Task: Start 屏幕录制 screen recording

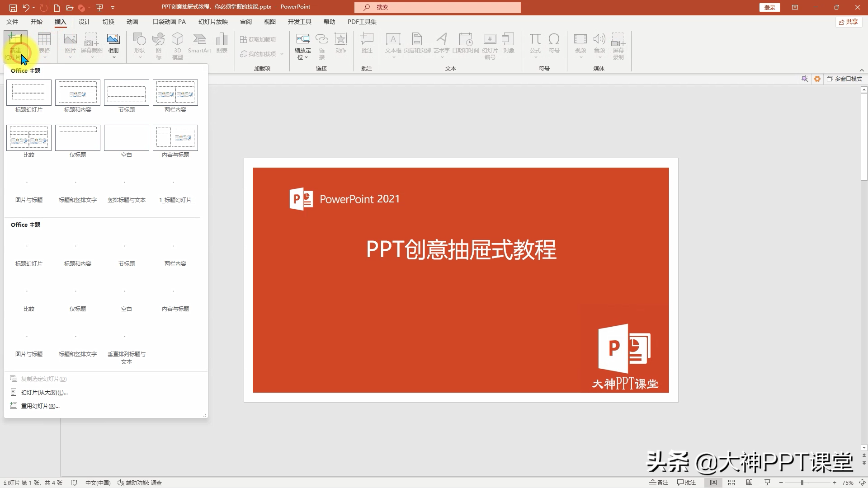Action: point(618,46)
